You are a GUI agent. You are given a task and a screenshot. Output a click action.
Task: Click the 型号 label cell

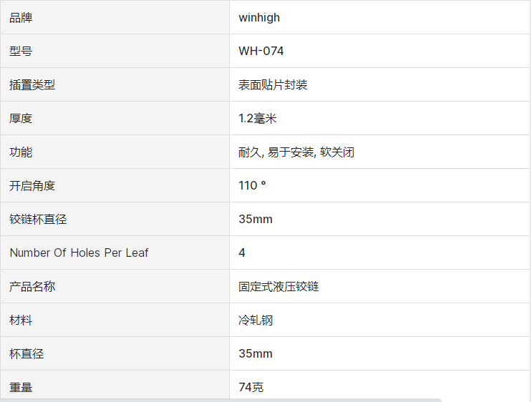point(21,52)
